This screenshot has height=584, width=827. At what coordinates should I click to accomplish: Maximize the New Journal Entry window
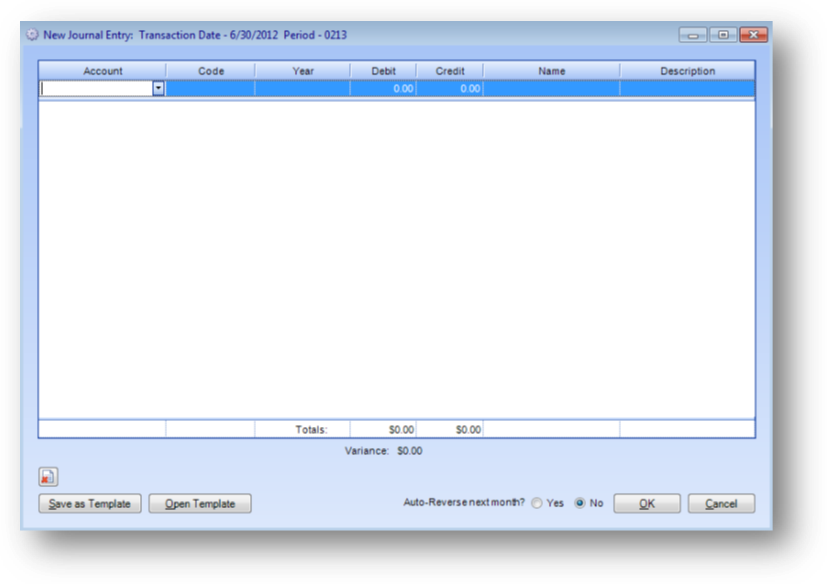(723, 35)
